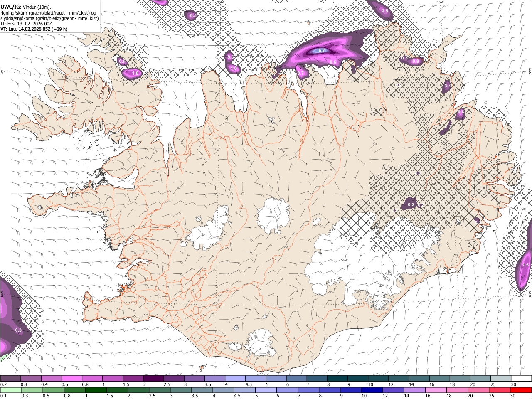Select upper-scale pale grey swatch between 25 and 30
532x399 pixels.
tap(501, 379)
